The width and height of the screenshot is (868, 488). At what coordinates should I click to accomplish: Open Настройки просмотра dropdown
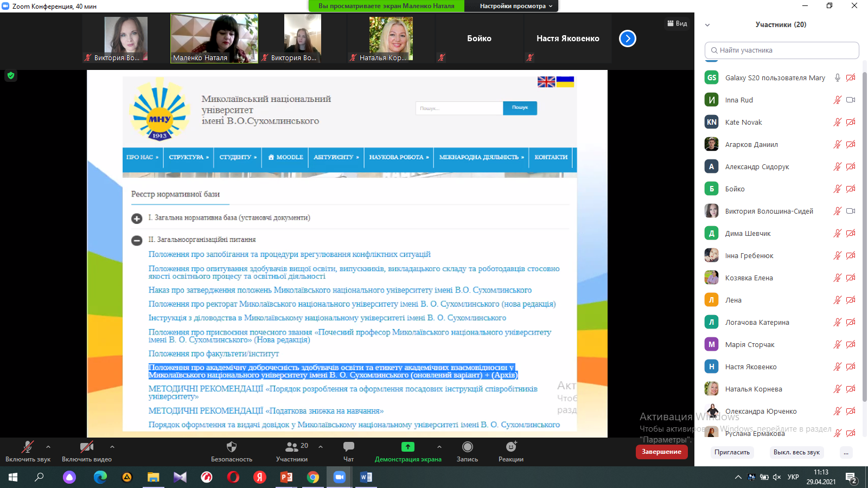click(x=516, y=6)
